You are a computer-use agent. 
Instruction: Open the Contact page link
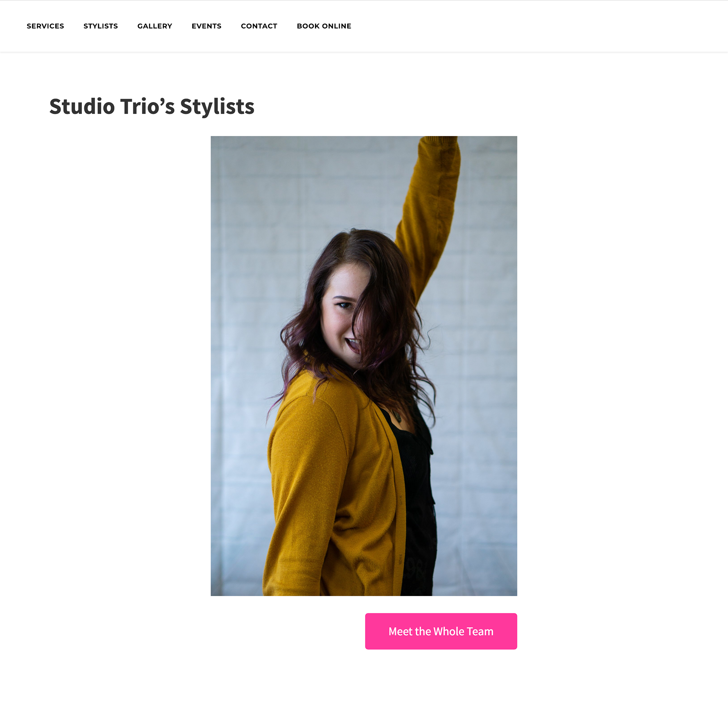[259, 26]
